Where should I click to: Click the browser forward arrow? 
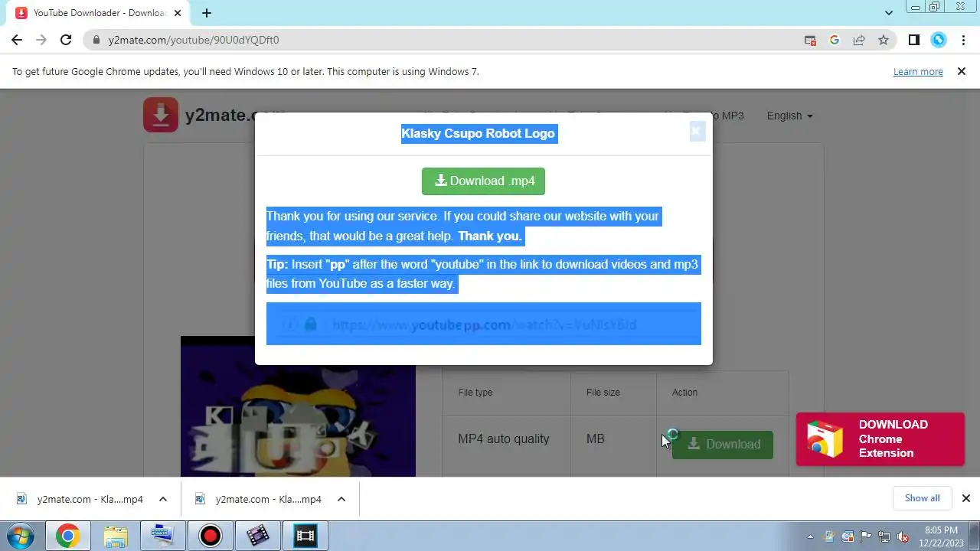(x=41, y=40)
